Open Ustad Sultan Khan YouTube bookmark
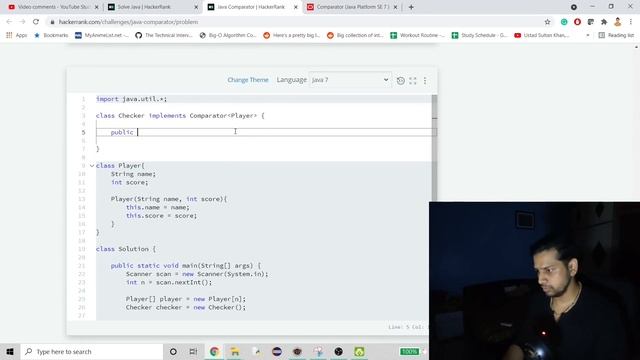 (x=542, y=36)
